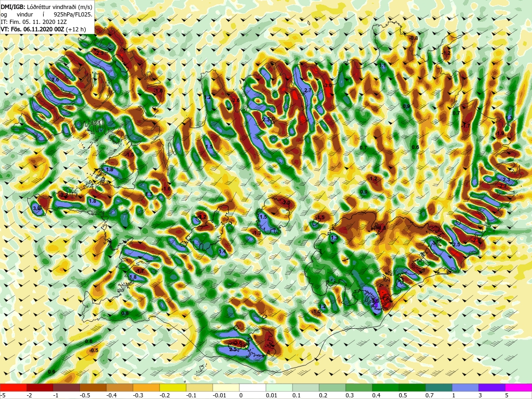Screen dimensions: 532x399
Task: Pick the brown legend swatch at -0.5
Action: [93, 387]
